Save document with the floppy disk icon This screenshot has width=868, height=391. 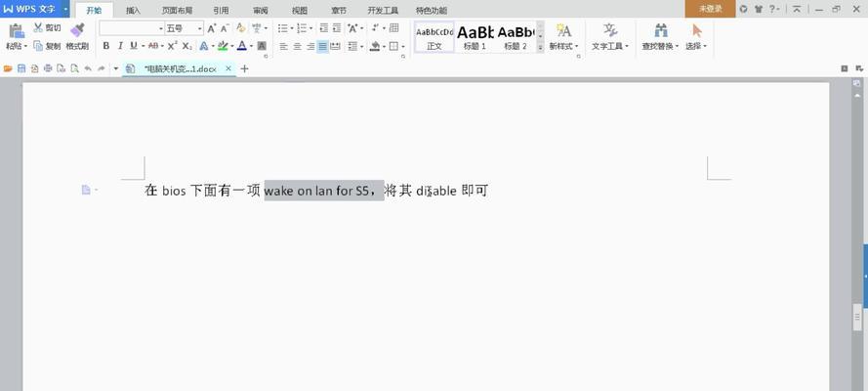[21, 68]
